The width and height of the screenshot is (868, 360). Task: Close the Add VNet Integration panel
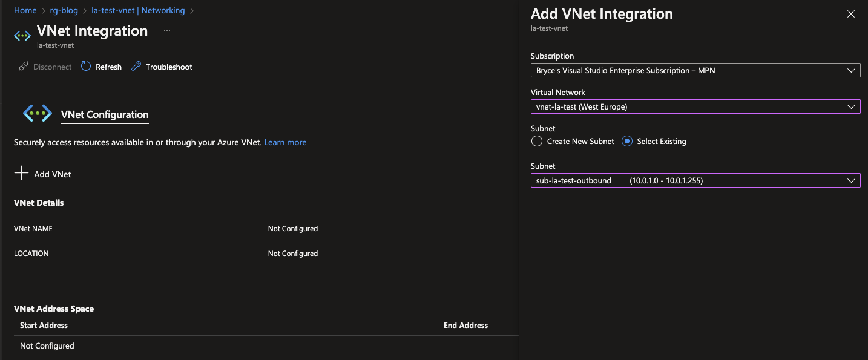point(851,14)
